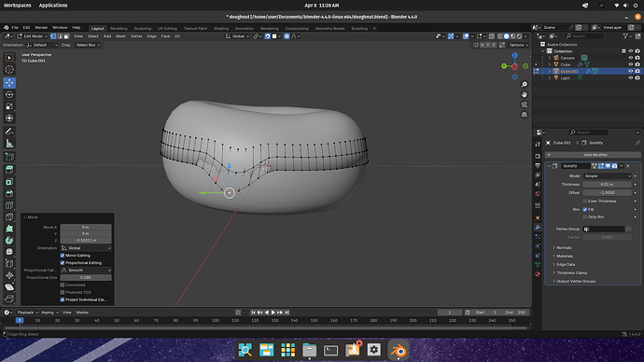Open the Options dropdown in viewport
644x362 pixels.
coord(519,45)
